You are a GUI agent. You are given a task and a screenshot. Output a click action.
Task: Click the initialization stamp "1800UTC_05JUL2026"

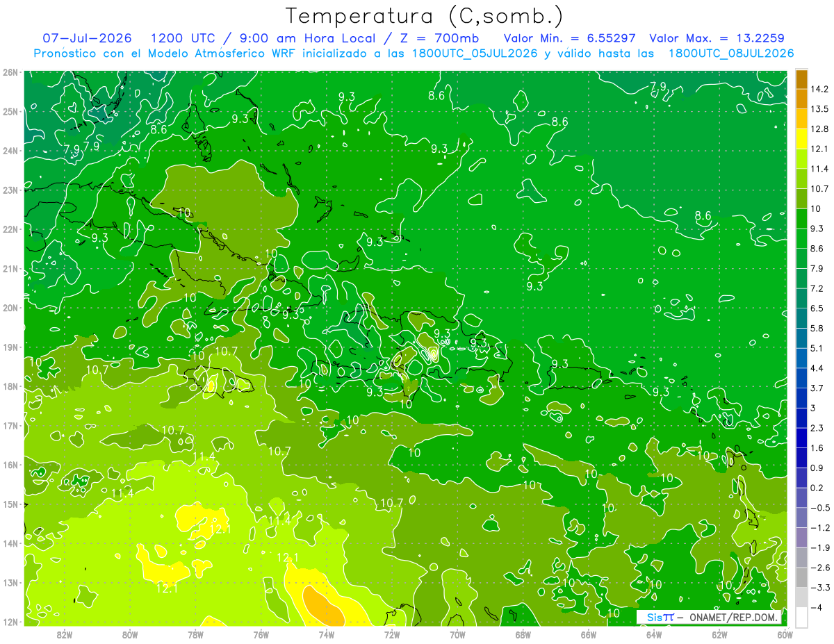point(474,53)
